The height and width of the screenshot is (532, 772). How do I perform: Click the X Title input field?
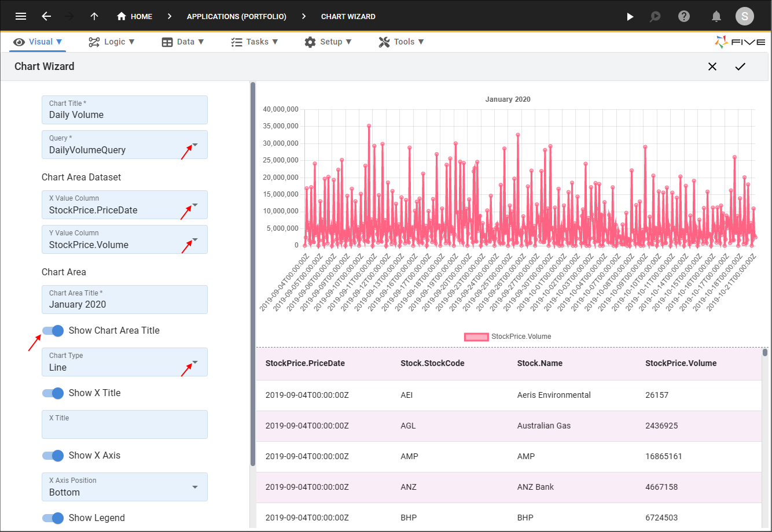point(124,424)
